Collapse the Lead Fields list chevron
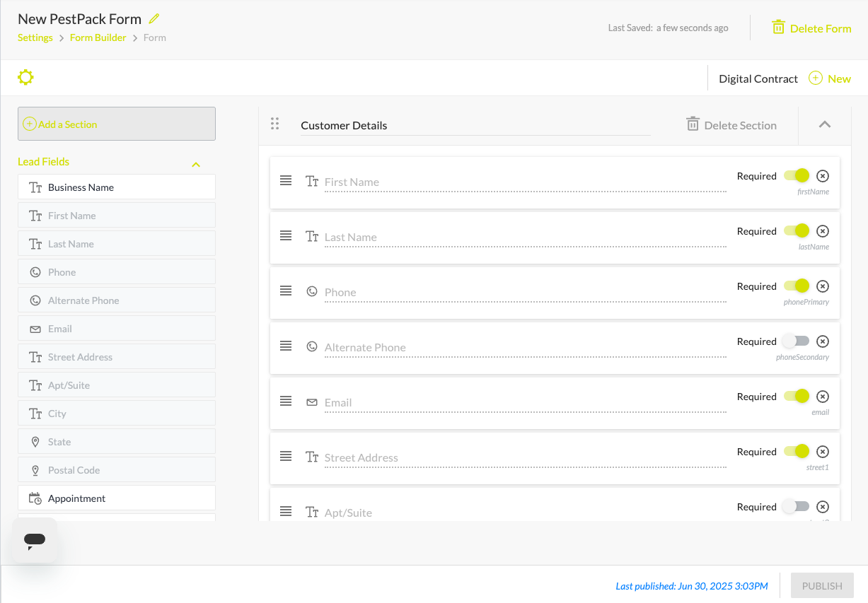Screen dimensions: 868x603 pos(196,164)
